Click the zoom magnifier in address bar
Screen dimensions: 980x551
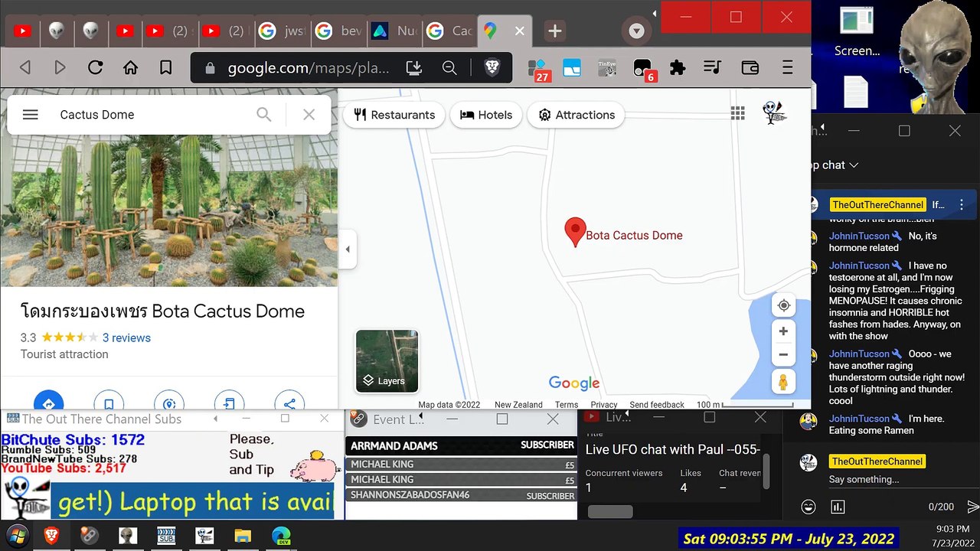(x=449, y=68)
